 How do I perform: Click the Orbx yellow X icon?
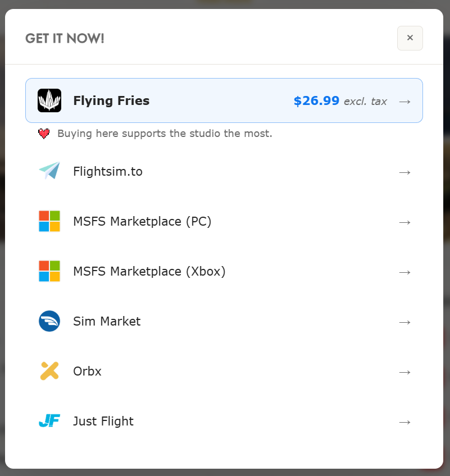click(49, 371)
